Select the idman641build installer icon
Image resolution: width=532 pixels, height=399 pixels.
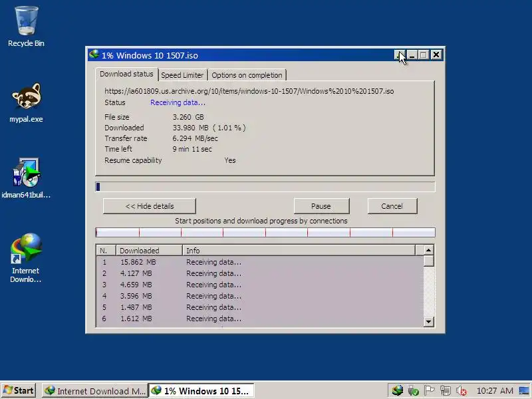[26, 178]
